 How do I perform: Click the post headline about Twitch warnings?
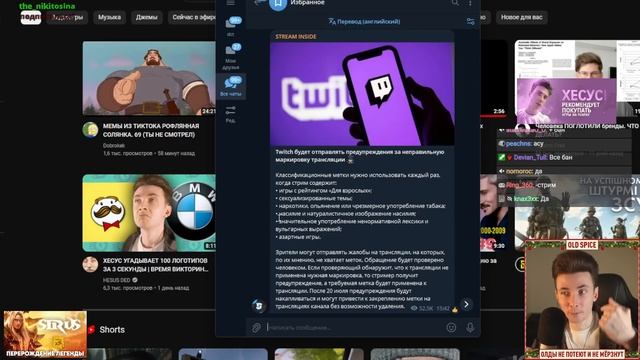coord(360,156)
